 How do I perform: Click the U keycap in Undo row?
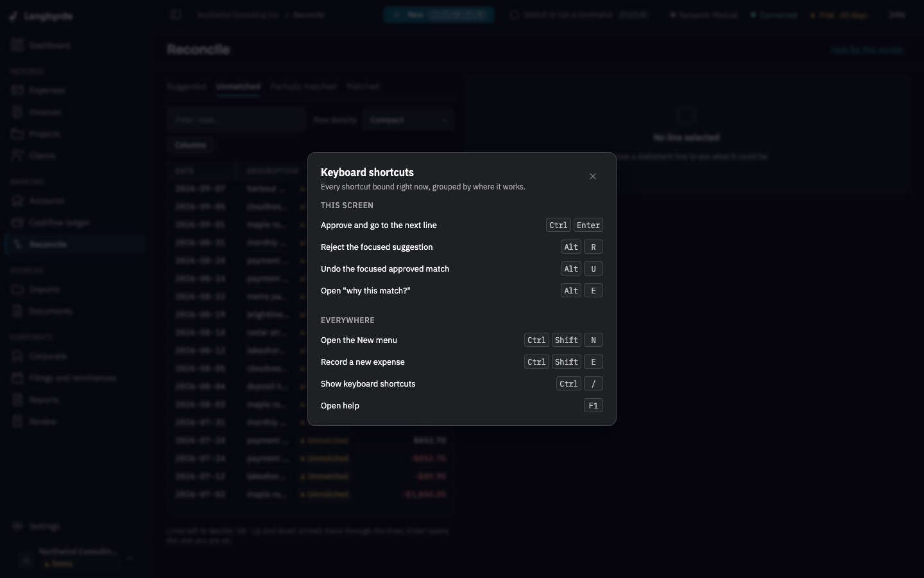coord(594,269)
